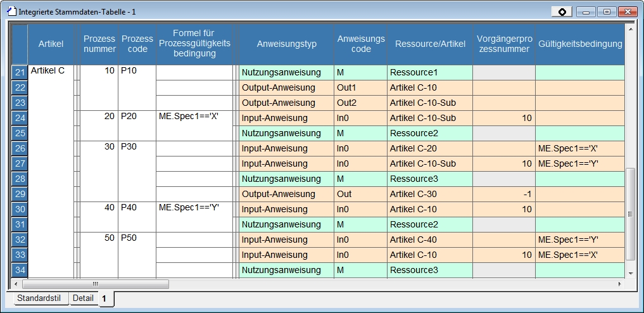Select the 'Artikel C-10' cell in row 22
Viewport: 644px width, 313px height.
click(430, 87)
